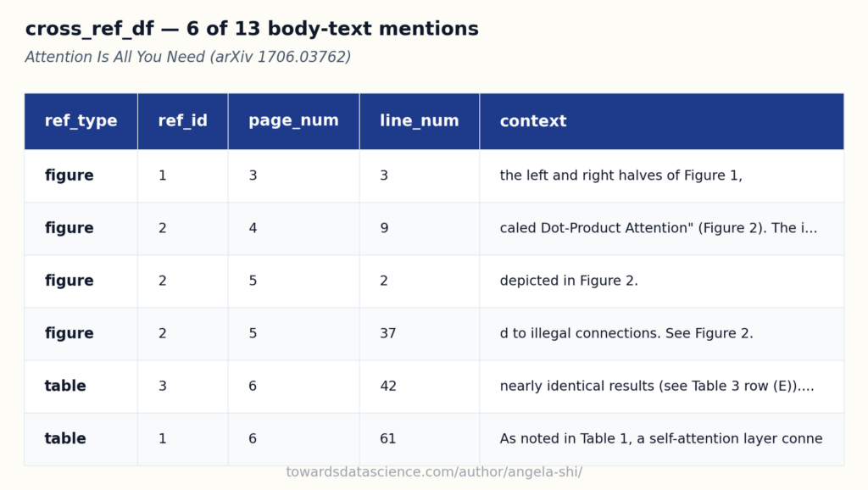Select the 'caled Dot-Product Attention' context cell
Viewport: 868px width, 490px height.
[661, 228]
